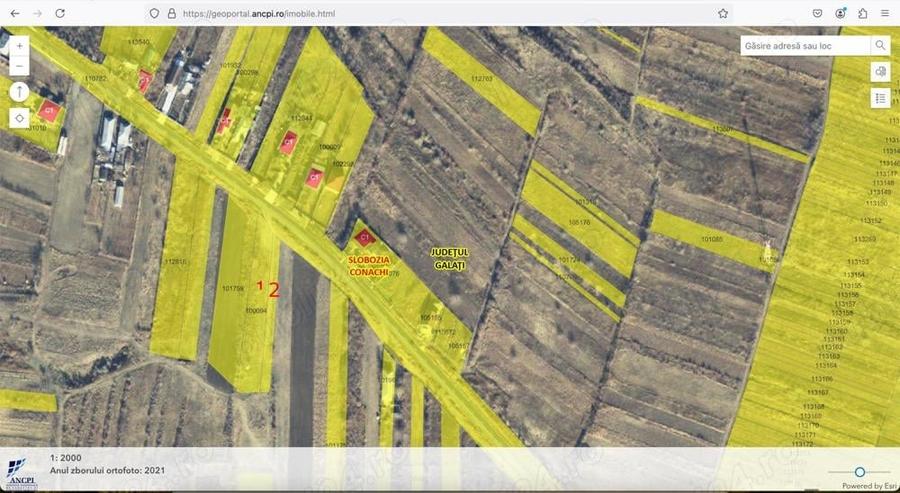Show tracking protection shield info

pos(154,13)
